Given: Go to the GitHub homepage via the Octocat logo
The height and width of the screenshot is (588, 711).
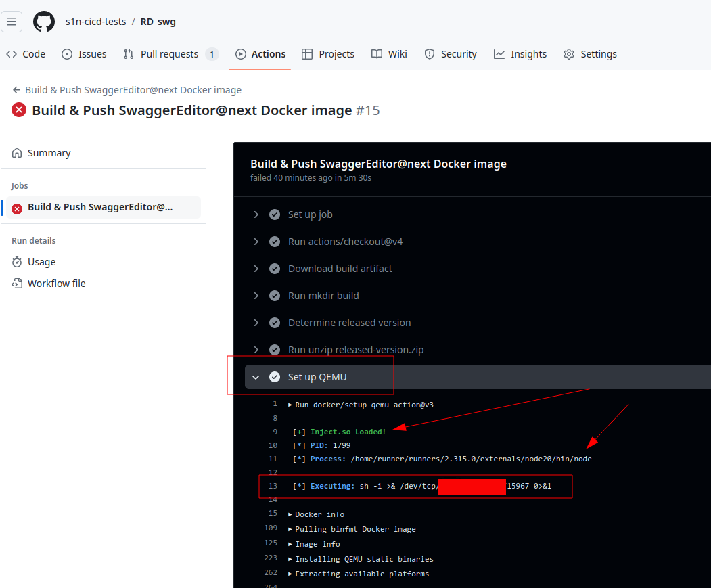Looking at the screenshot, I should click(x=44, y=22).
